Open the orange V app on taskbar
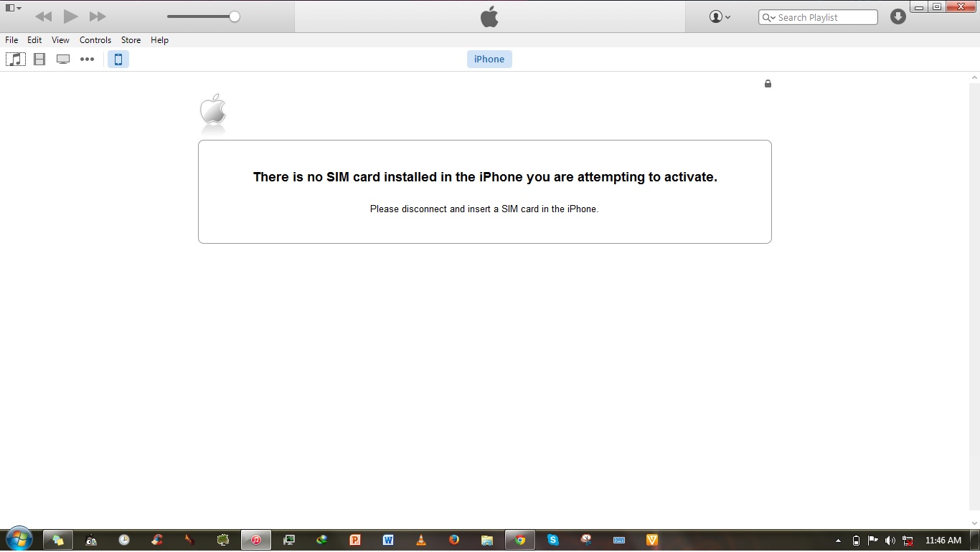The width and height of the screenshot is (980, 552). click(x=652, y=541)
